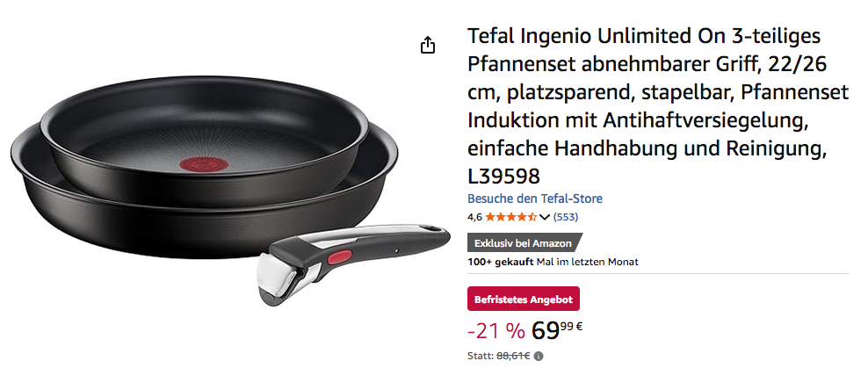Click the share icon beside product image
Screen dimensions: 868x368
tap(427, 46)
